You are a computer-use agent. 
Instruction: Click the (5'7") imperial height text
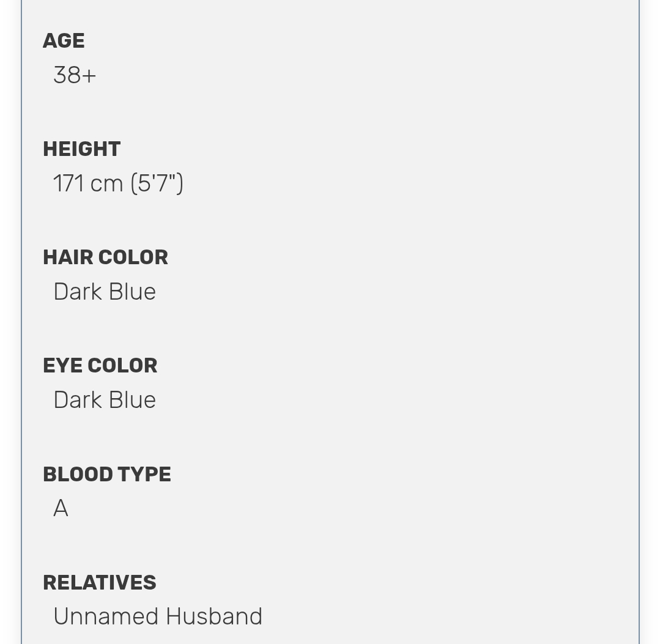157,183
